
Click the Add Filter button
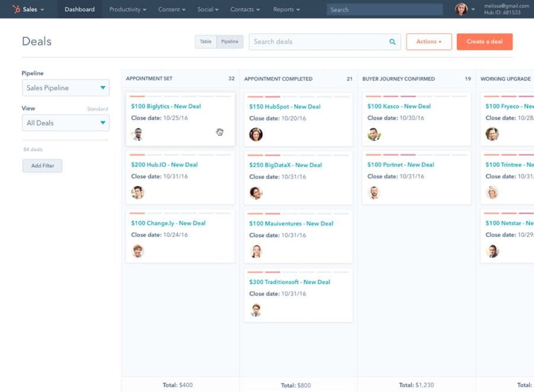tap(43, 165)
